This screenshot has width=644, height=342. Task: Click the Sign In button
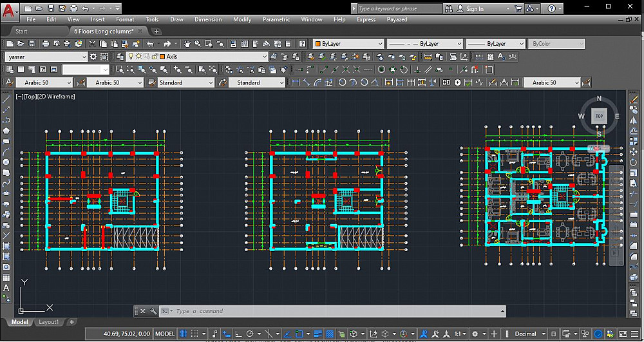tap(475, 9)
